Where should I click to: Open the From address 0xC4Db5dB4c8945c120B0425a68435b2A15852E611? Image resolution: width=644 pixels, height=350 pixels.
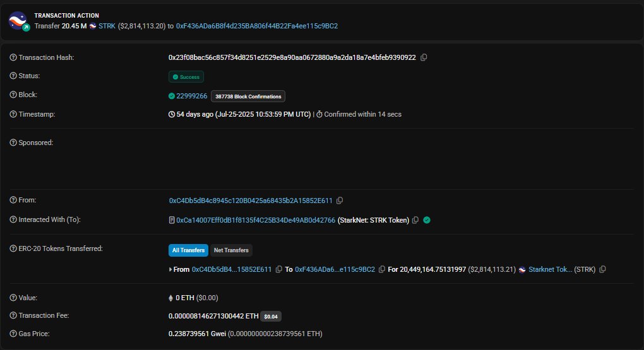pos(251,201)
